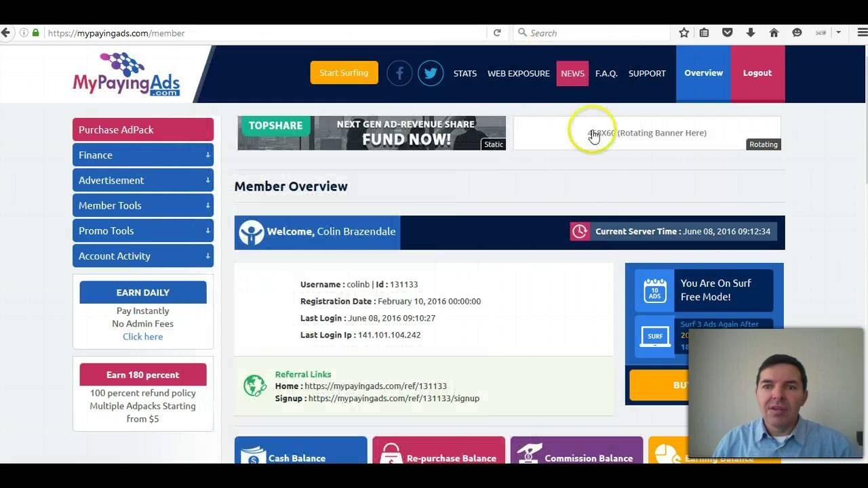Click the Commission Balance tile
This screenshot has width=868, height=488.
(576, 451)
